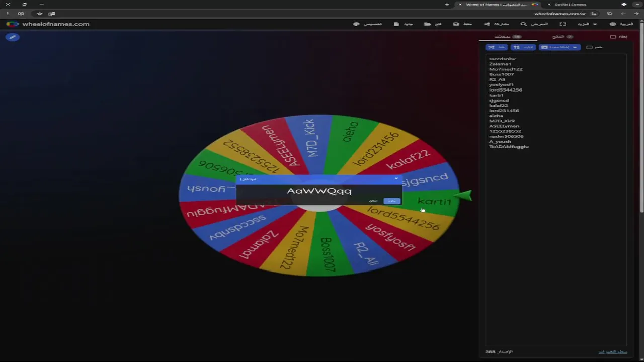Close the winner popup with the X
644x362 pixels.
click(x=396, y=179)
